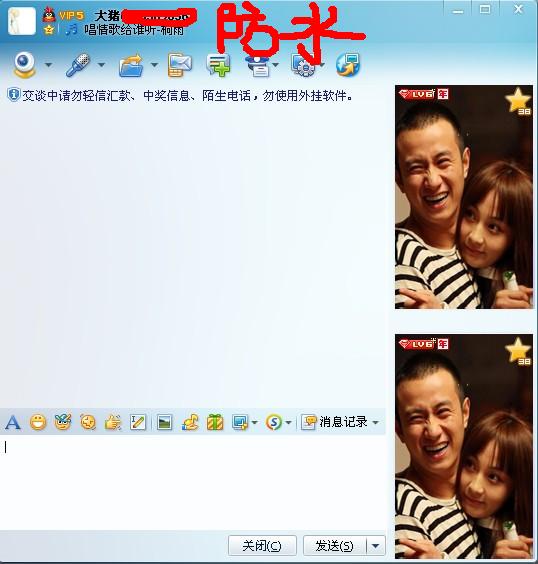Open video call options dropdown arrow
The image size is (538, 564).
coord(49,65)
